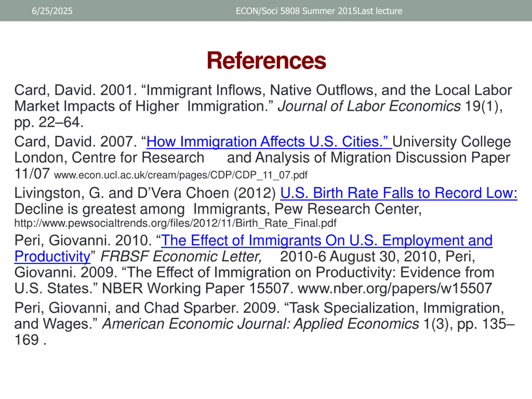Viewport: 532px width, 399px height.
Task: Click the 'References' slide title
Action: (266, 61)
